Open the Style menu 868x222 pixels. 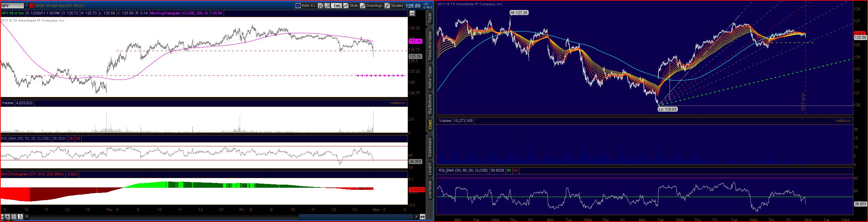351,5
